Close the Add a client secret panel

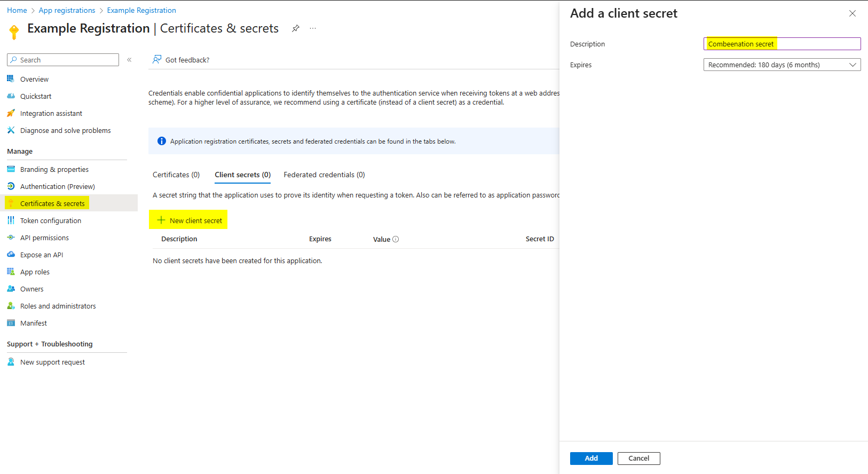pyautogui.click(x=852, y=13)
